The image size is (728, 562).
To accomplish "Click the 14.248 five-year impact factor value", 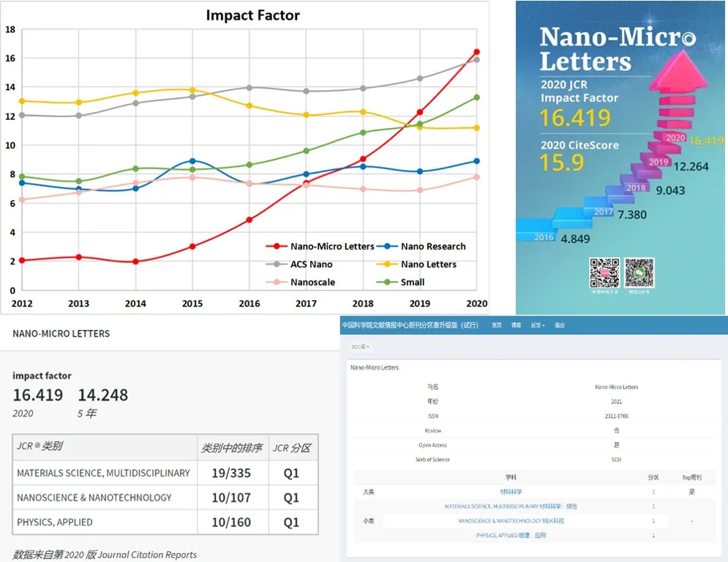I will point(102,395).
